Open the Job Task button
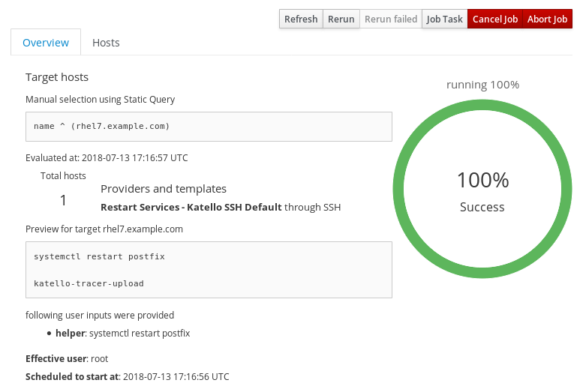 (444, 19)
